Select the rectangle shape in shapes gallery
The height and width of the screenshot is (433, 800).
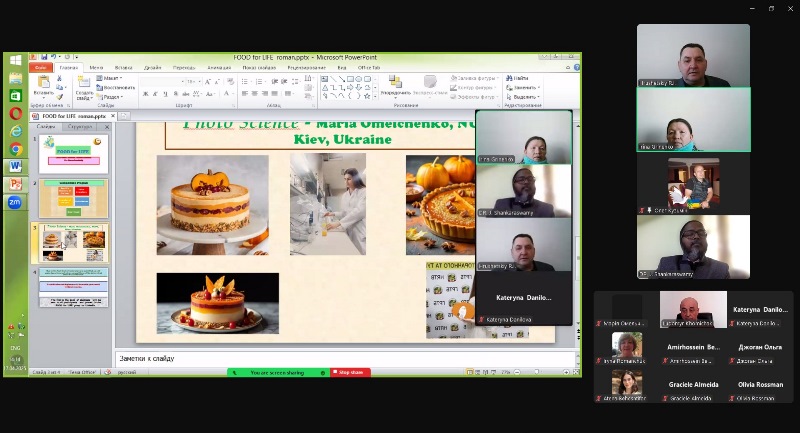pos(351,79)
